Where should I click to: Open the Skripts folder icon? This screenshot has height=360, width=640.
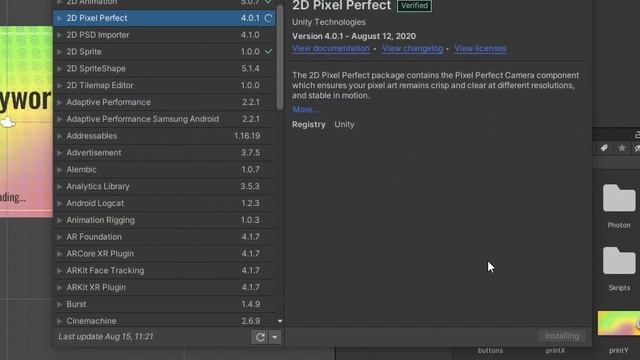(619, 260)
